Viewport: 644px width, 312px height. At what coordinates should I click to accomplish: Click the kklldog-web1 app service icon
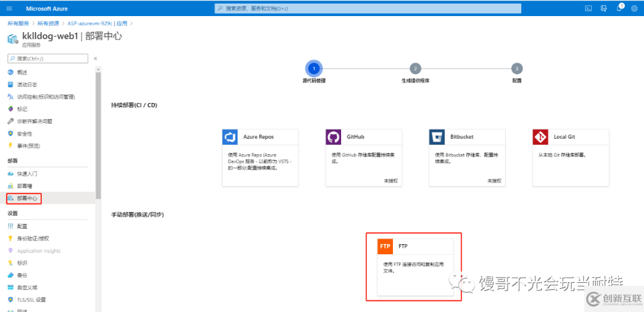click(13, 39)
